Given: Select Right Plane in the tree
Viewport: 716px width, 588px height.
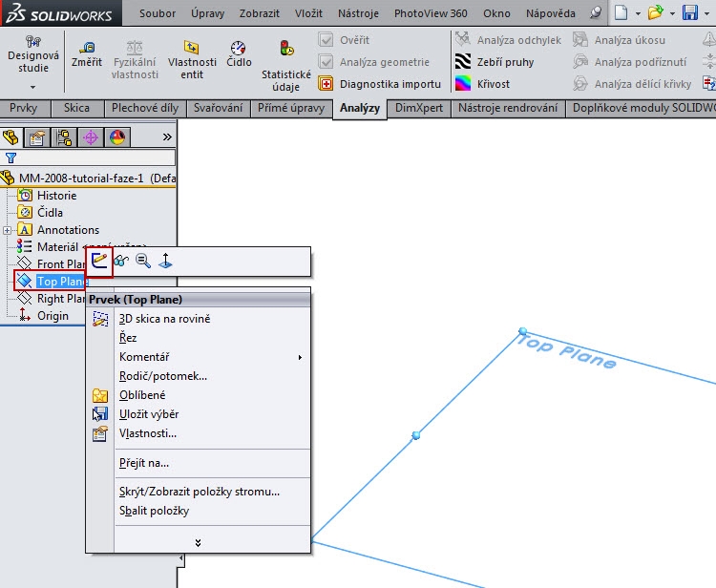Looking at the screenshot, I should coord(51,299).
